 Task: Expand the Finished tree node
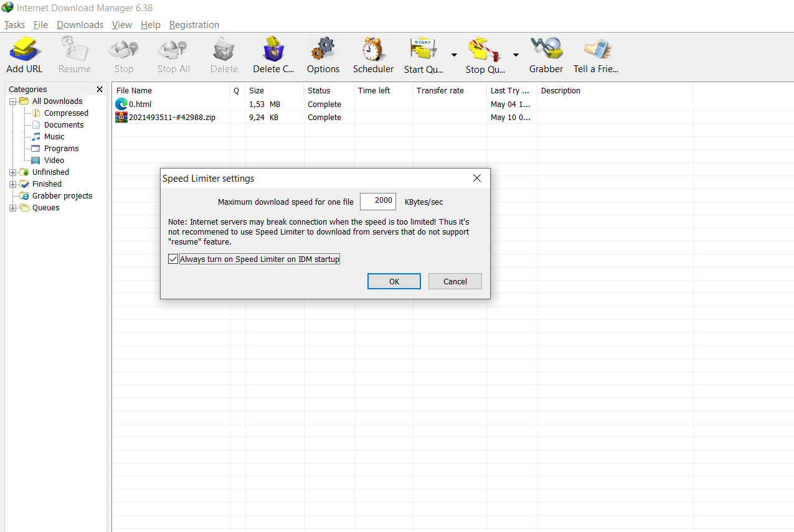(x=12, y=184)
